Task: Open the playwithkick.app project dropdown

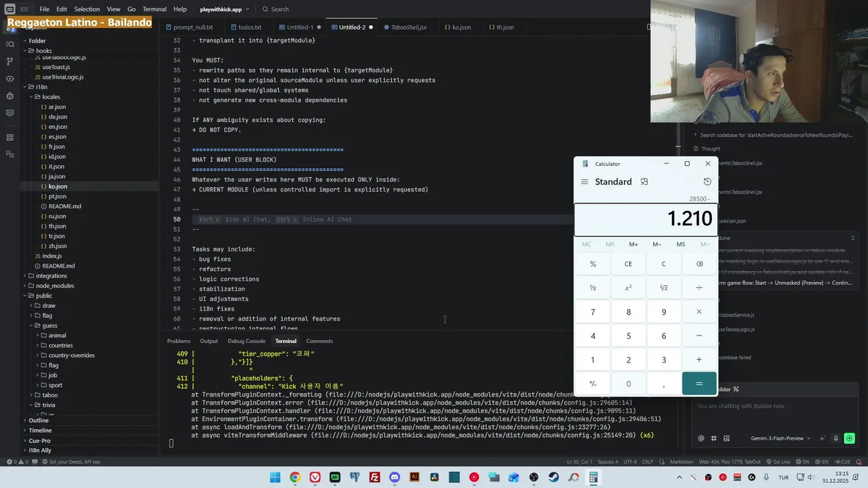Action: (224, 9)
